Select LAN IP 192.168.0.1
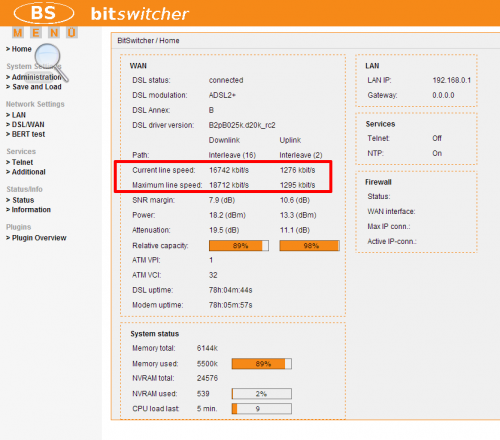 point(452,80)
